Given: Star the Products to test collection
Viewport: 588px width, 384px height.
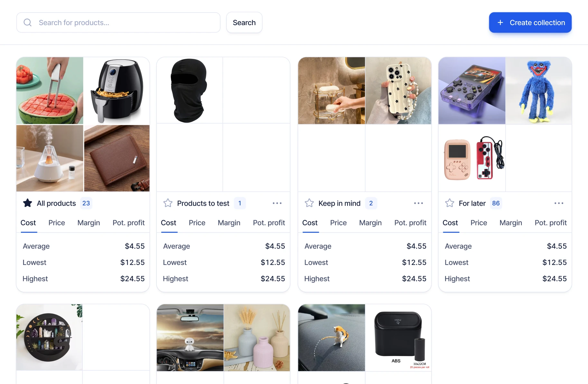Looking at the screenshot, I should point(168,203).
